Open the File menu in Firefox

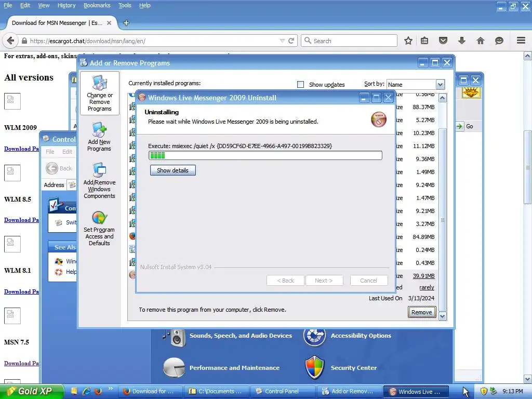pyautogui.click(x=8, y=5)
